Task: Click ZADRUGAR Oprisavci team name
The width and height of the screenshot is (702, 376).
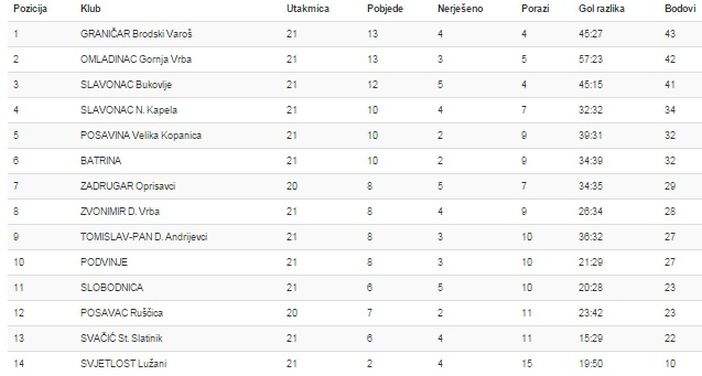Action: (x=128, y=186)
